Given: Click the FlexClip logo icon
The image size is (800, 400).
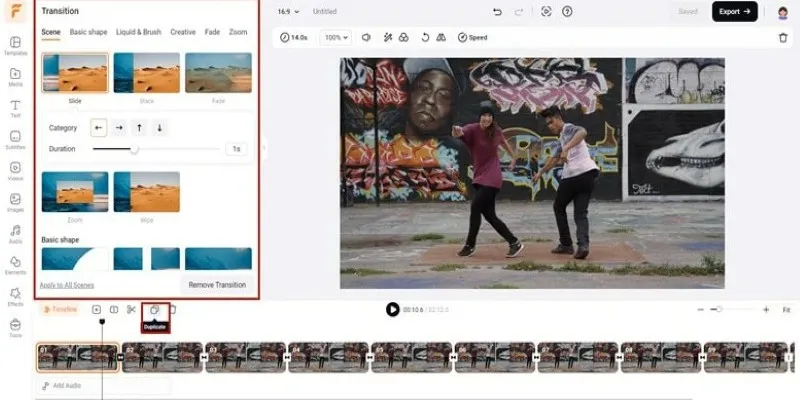Looking at the screenshot, I should click(x=16, y=11).
